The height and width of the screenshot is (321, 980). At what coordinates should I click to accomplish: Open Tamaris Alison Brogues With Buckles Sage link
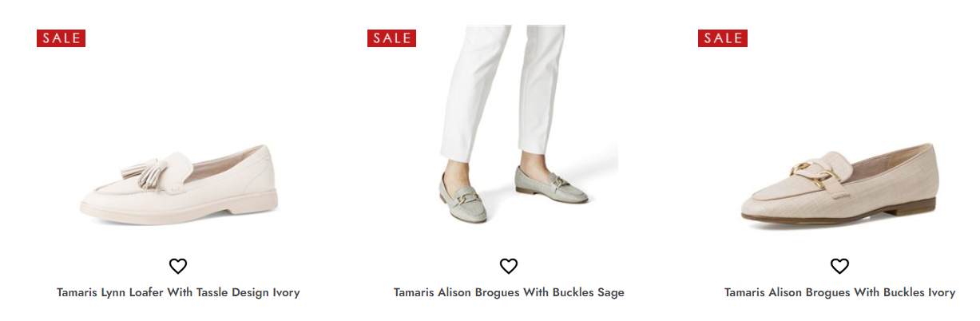tap(509, 292)
